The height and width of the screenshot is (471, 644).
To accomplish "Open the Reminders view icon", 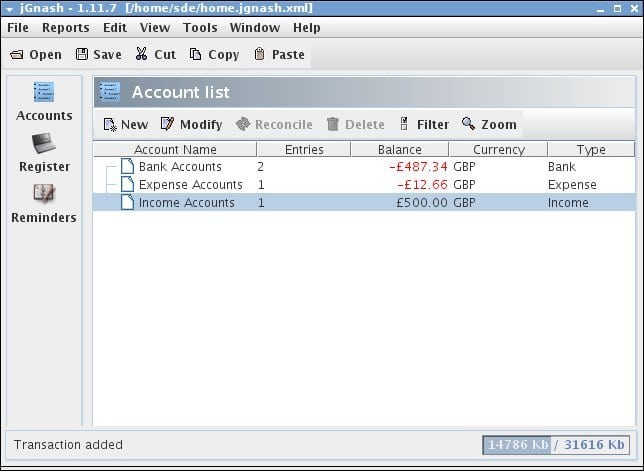I will click(44, 193).
